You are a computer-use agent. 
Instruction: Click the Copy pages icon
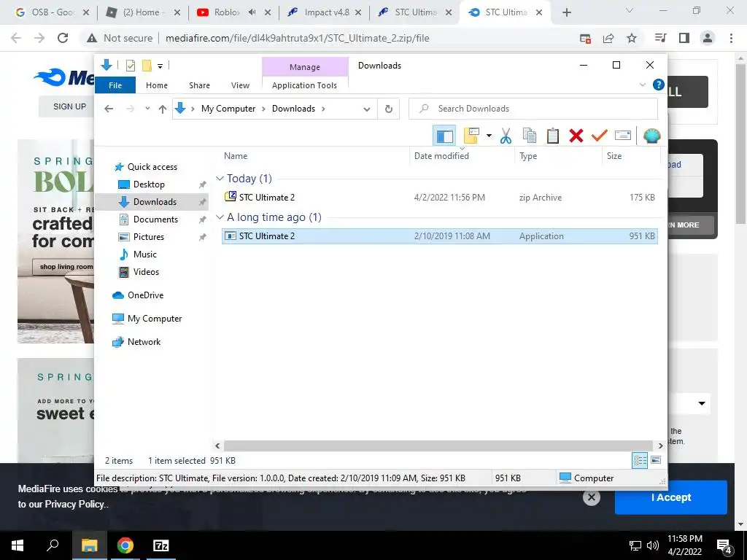pyautogui.click(x=530, y=136)
